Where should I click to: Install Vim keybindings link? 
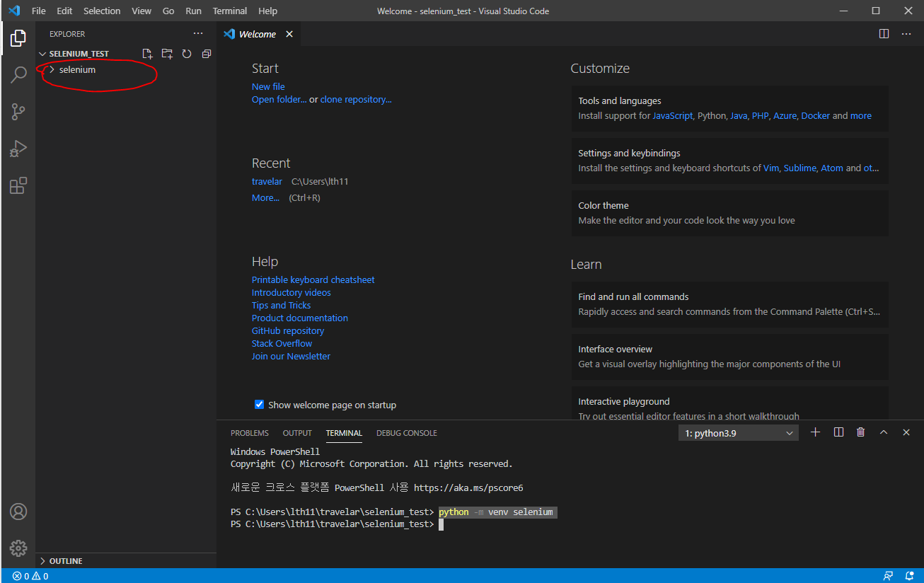pos(771,168)
